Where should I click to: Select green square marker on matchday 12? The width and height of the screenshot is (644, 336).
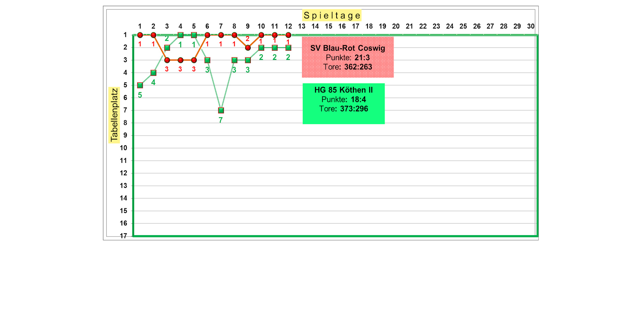point(288,48)
